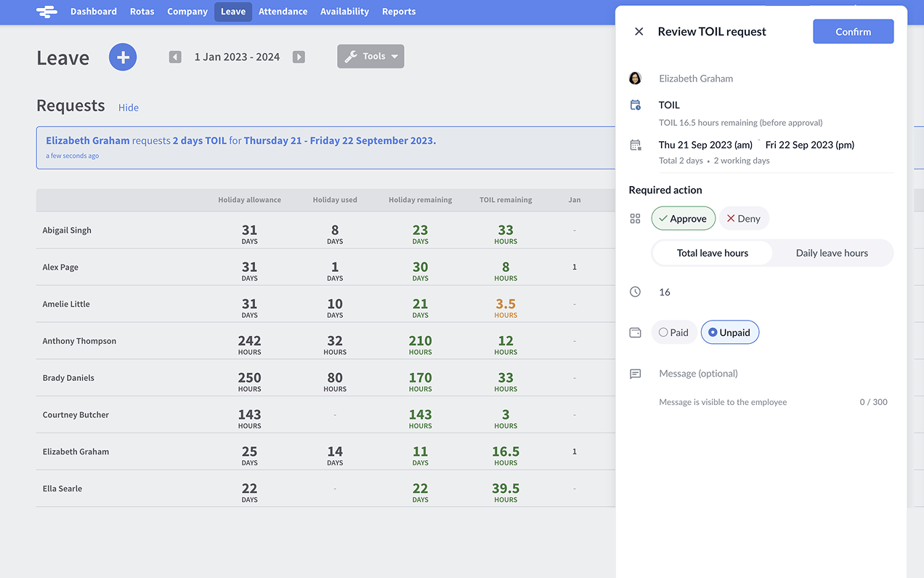This screenshot has height=578, width=924.
Task: Open the Attendance menu
Action: 283,12
